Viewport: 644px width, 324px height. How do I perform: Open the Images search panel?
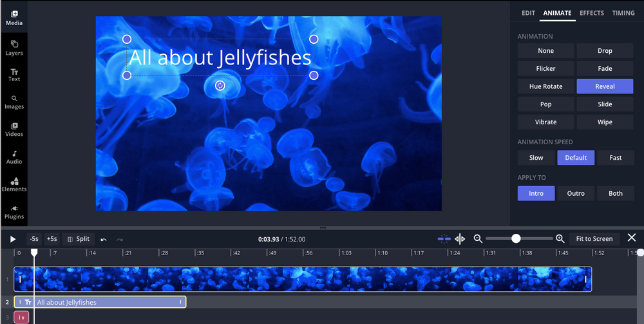coord(14,102)
